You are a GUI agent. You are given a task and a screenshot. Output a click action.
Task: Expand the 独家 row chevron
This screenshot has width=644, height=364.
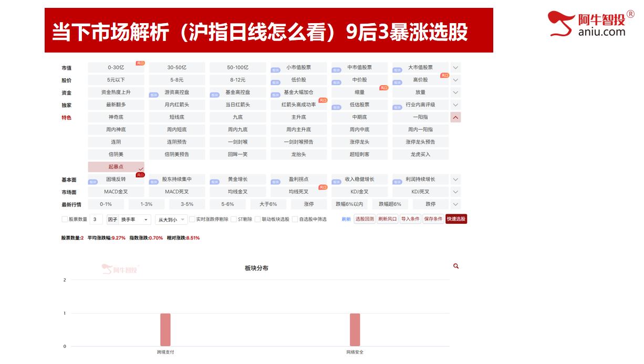pos(456,105)
